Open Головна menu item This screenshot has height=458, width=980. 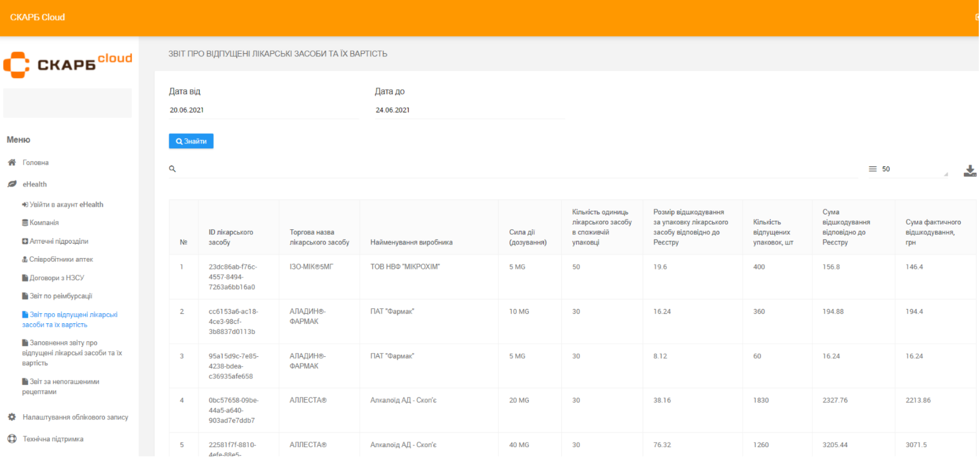click(35, 163)
